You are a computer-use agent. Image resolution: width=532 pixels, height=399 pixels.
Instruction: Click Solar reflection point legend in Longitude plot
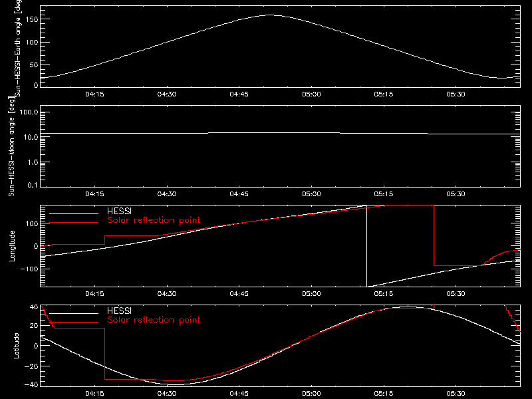(x=154, y=220)
